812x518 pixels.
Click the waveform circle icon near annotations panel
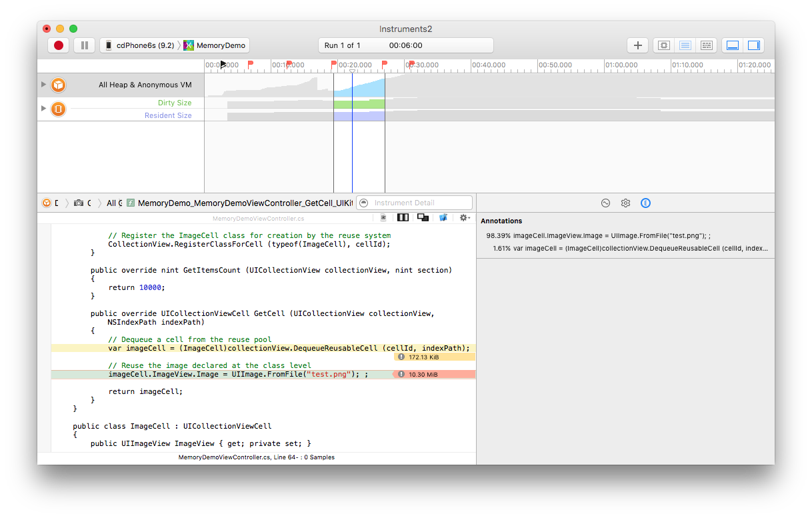(605, 203)
